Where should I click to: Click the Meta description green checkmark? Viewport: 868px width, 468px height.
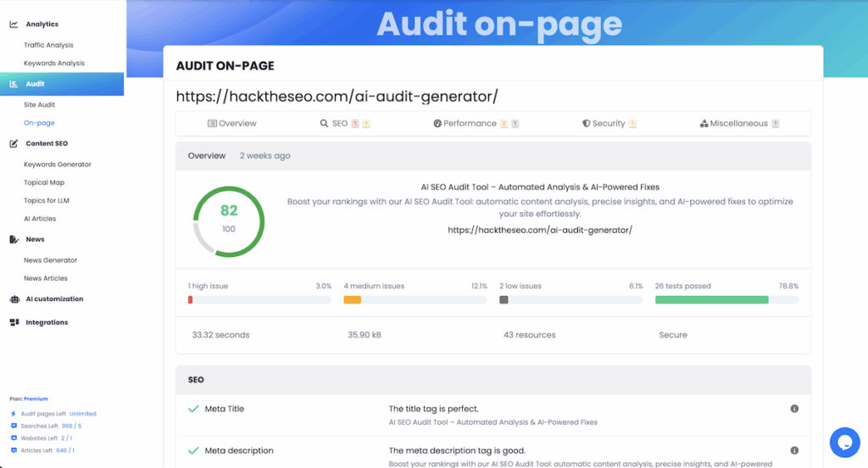(193, 451)
